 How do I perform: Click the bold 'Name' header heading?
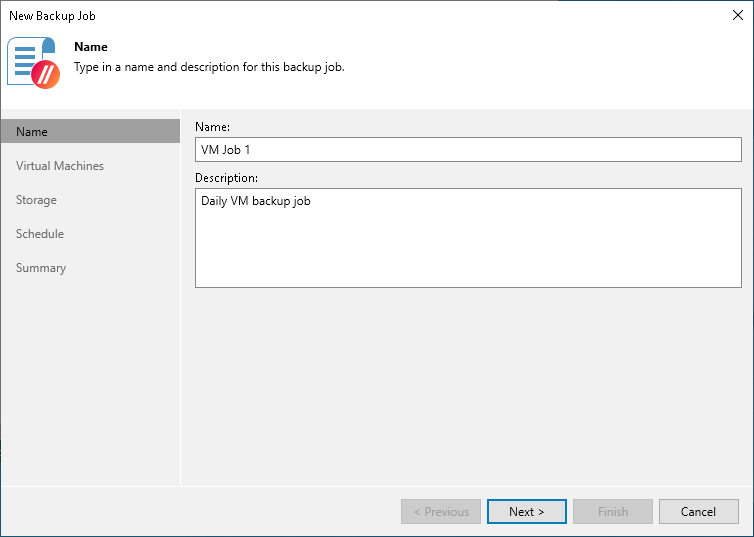[91, 47]
